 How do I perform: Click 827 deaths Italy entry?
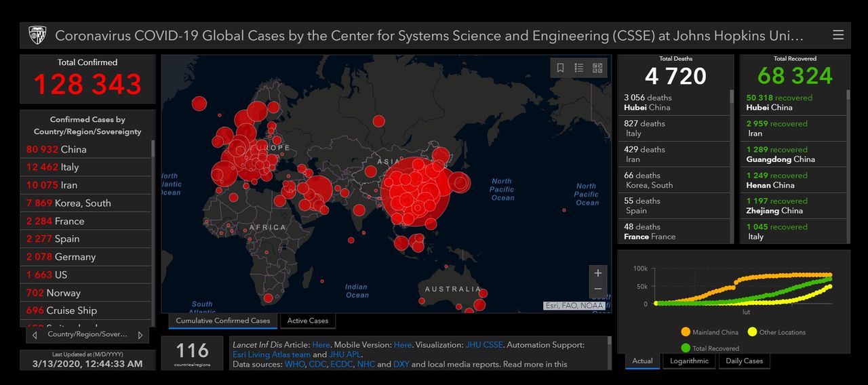pos(674,129)
